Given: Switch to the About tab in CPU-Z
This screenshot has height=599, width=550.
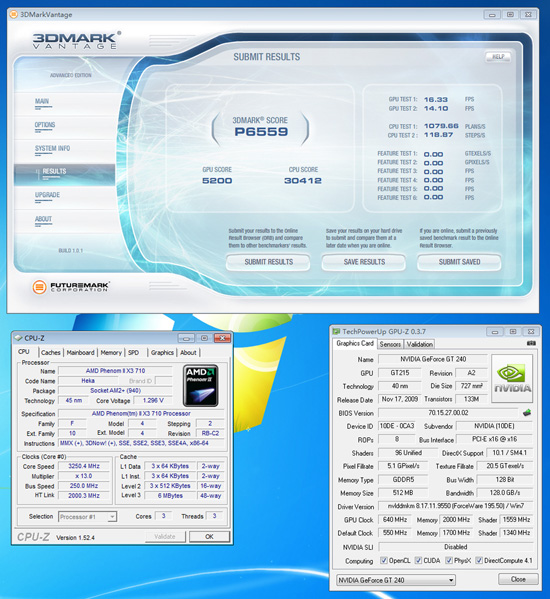Looking at the screenshot, I should click(x=188, y=353).
